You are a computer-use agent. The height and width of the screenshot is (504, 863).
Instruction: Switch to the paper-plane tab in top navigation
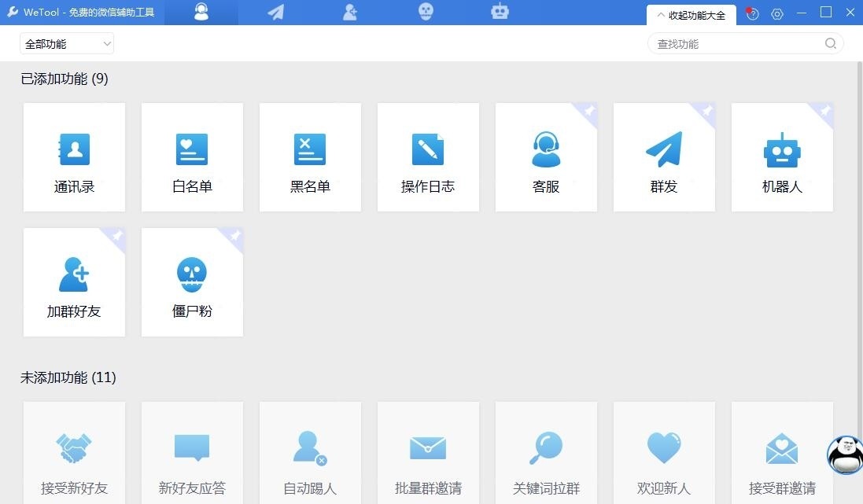click(x=275, y=12)
